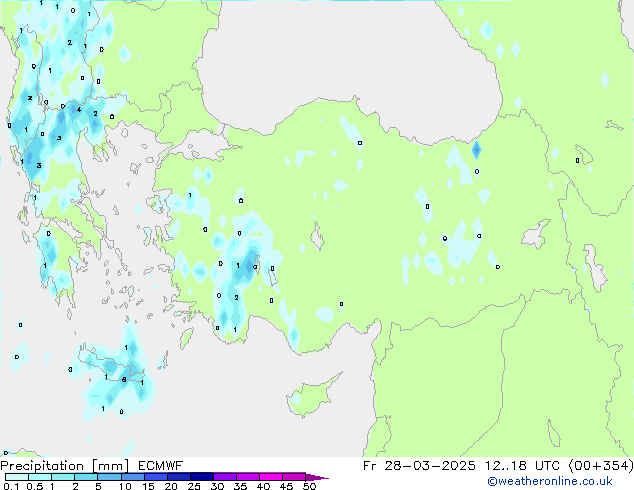Screen dimensions: 634x490
Task: Click the 0.1–0.5 mm legend color swatch
Action: coord(17,477)
